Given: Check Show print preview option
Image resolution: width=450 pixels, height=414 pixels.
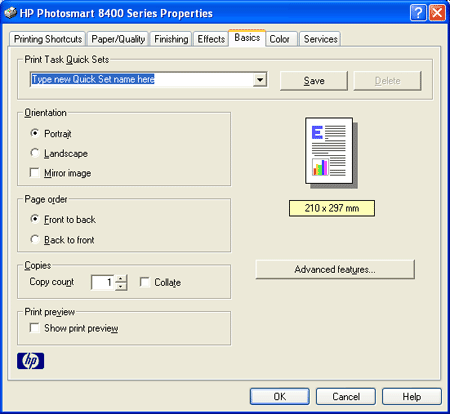Looking at the screenshot, I should click(x=35, y=328).
